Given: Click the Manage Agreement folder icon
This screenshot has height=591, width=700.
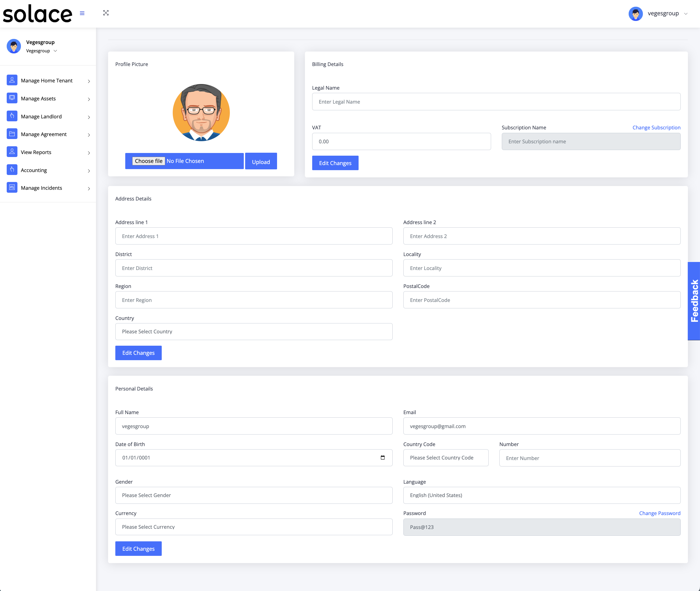Looking at the screenshot, I should click(x=12, y=134).
